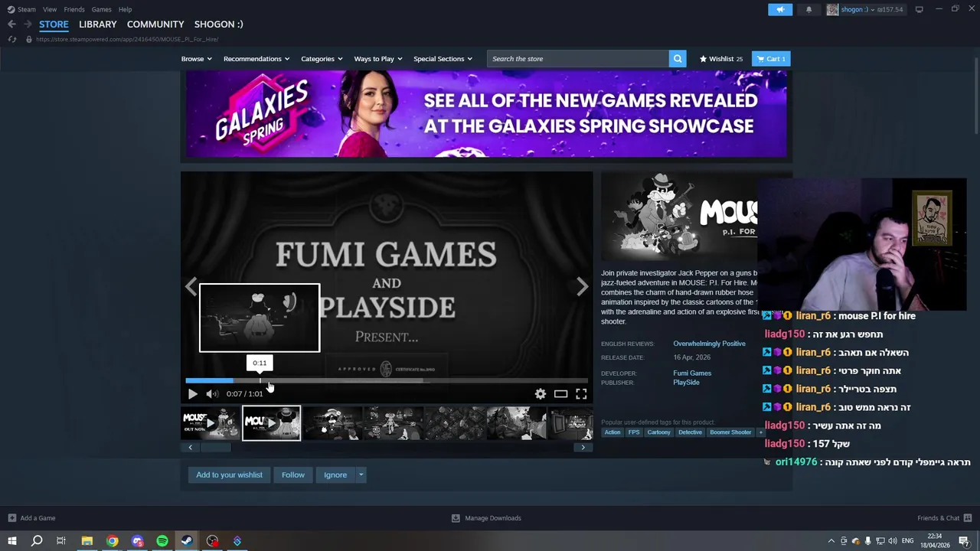Screen dimensions: 980x551
Task: Expand the Recommendations dropdown
Action: pyautogui.click(x=256, y=59)
